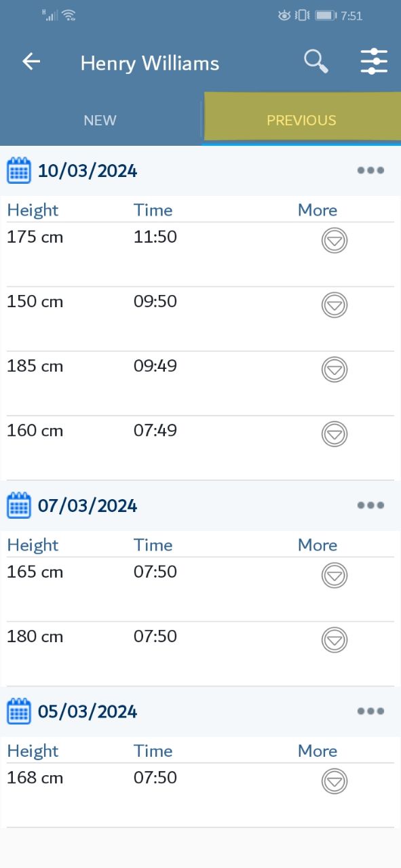
Task: Click calendar icon next to 07/03/2024
Action: point(19,505)
